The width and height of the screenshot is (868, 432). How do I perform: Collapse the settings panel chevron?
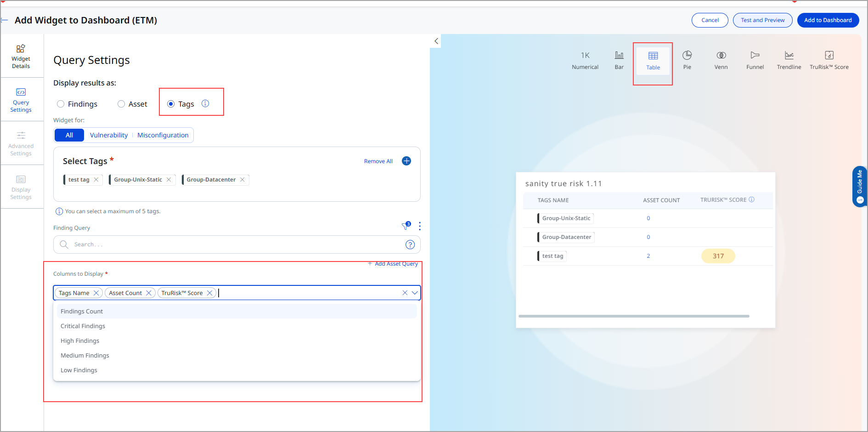click(436, 41)
